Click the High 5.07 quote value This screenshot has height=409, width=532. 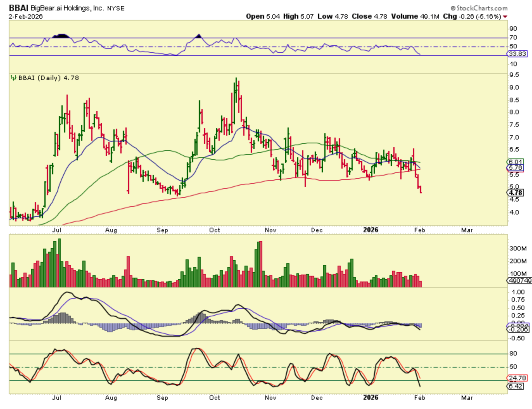pos(298,16)
